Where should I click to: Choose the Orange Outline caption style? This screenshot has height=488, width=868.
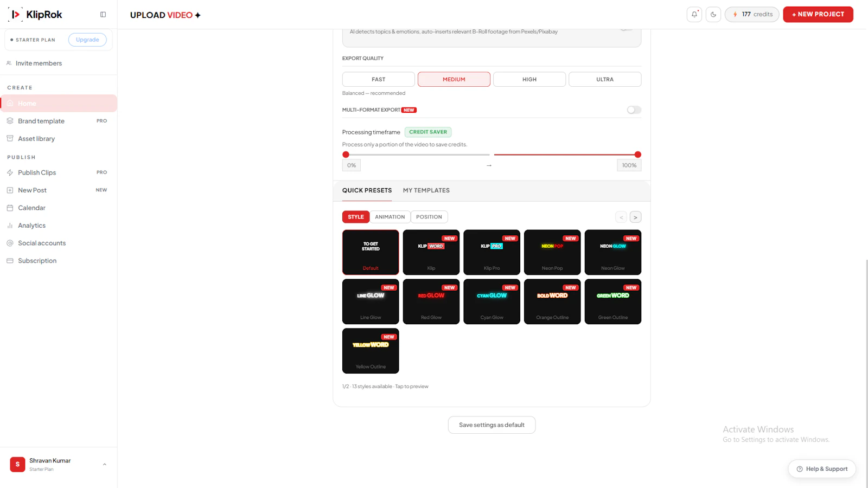tap(552, 301)
